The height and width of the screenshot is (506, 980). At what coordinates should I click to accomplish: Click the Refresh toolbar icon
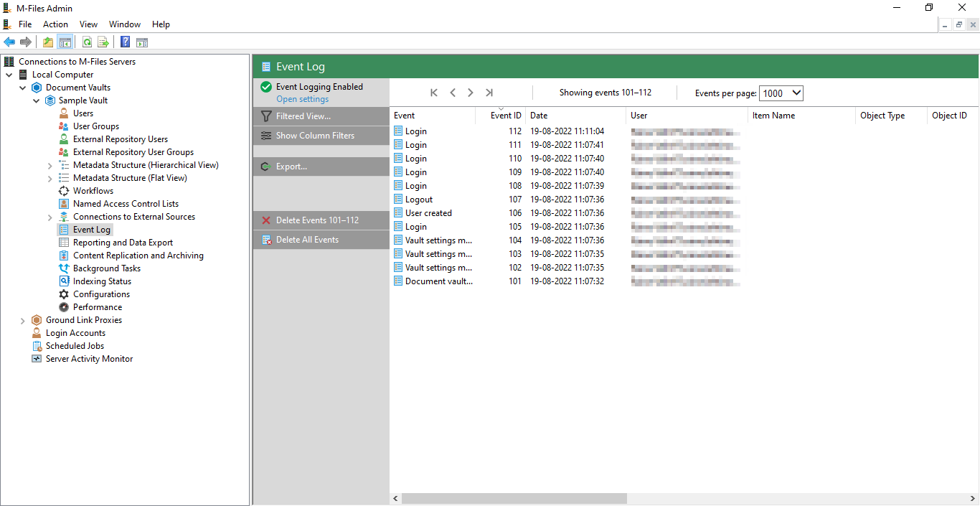click(x=87, y=42)
